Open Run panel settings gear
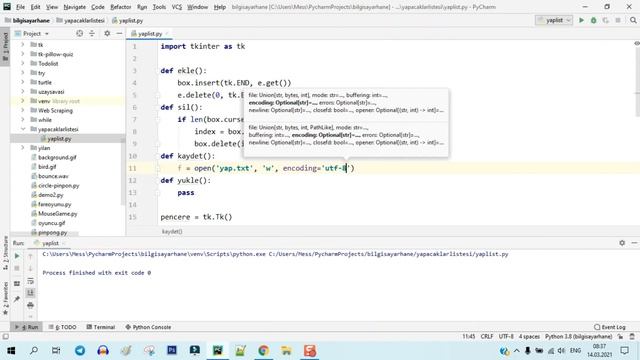Viewport: 640px width, 360px height. pyautogui.click(x=622, y=243)
